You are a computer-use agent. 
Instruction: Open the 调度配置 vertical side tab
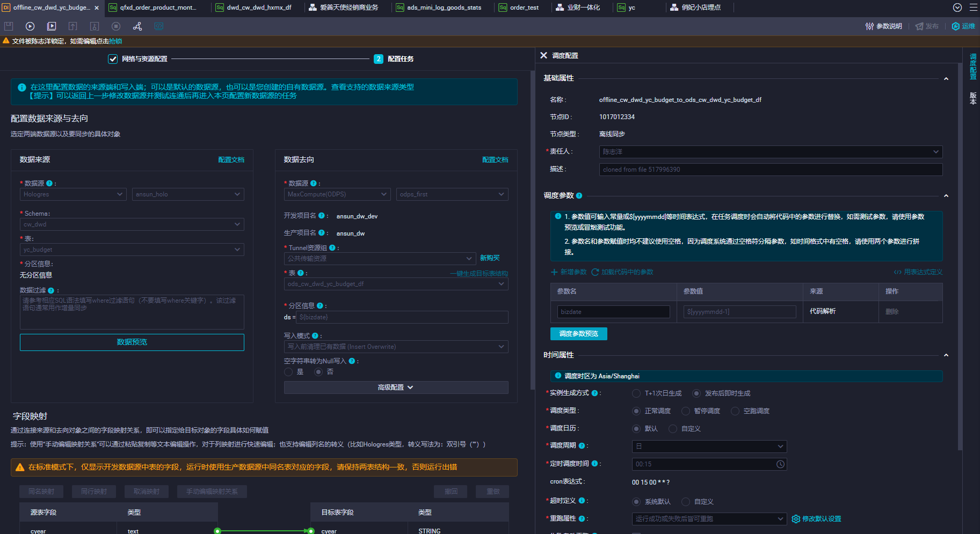point(973,66)
